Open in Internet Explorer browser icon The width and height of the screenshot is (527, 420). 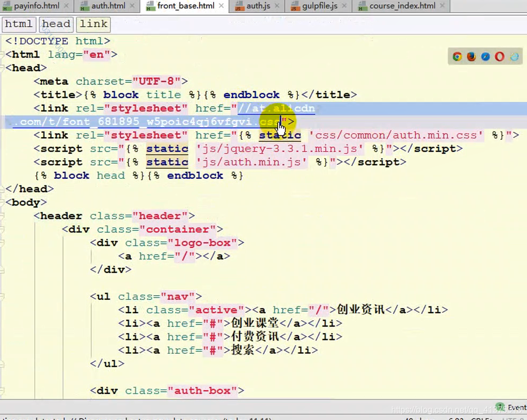coord(514,57)
